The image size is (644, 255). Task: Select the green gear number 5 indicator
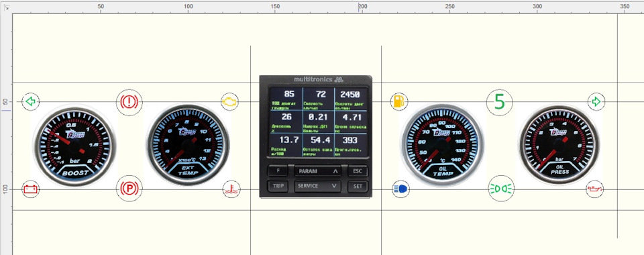pos(499,101)
